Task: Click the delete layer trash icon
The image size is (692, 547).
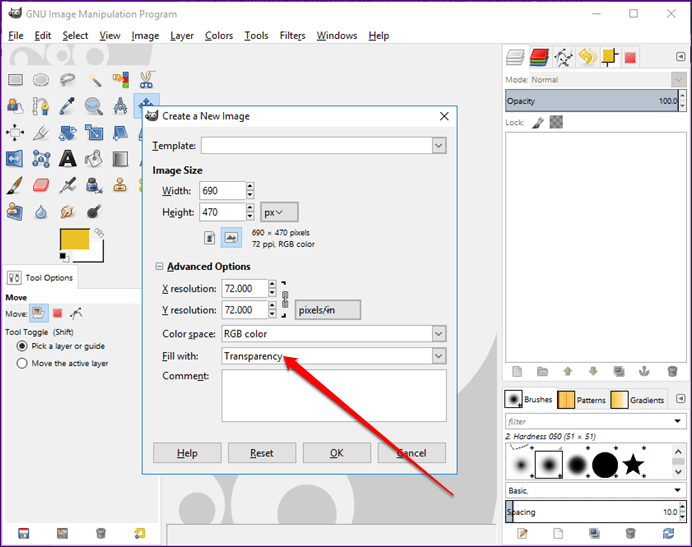Action: pos(672,371)
